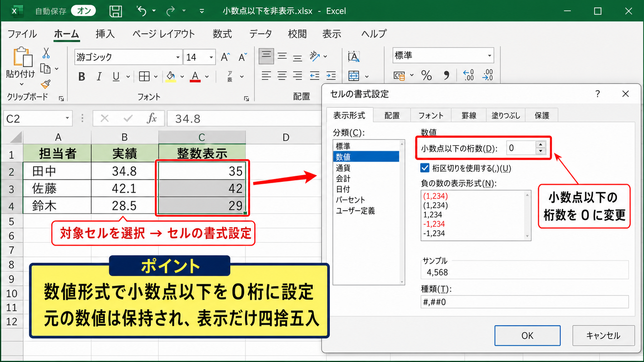Open Font dialog launcher

pos(247,99)
